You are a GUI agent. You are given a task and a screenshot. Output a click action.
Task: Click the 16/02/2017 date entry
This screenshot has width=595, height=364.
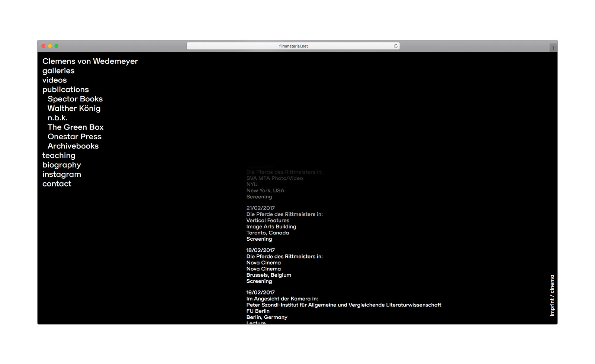[x=260, y=293]
